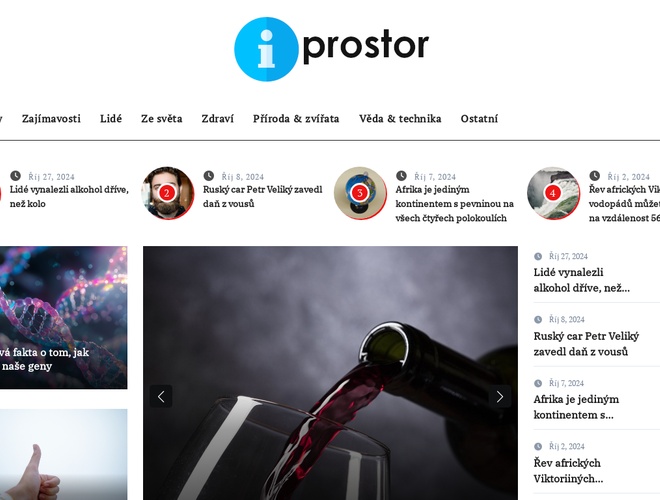The width and height of the screenshot is (660, 500).
Task: Show previous slide with left arrow
Action: pos(161,396)
